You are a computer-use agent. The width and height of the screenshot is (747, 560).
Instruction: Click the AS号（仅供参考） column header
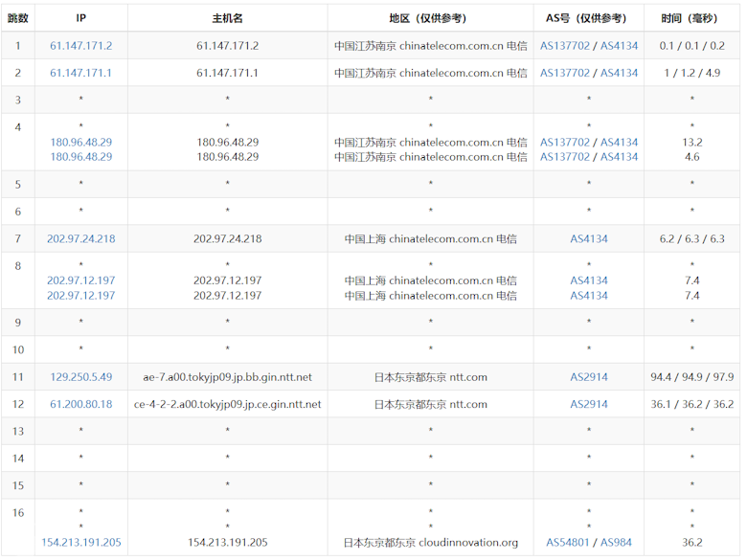(x=589, y=18)
